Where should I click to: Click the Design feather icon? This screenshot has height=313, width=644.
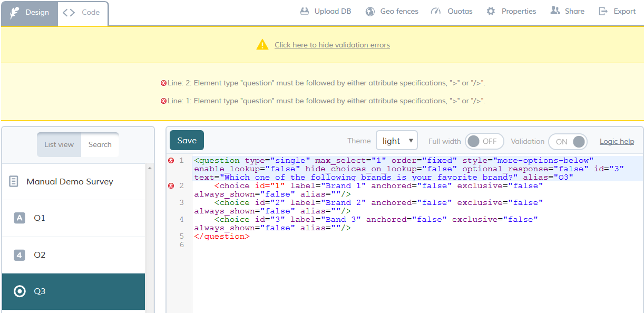(x=14, y=12)
